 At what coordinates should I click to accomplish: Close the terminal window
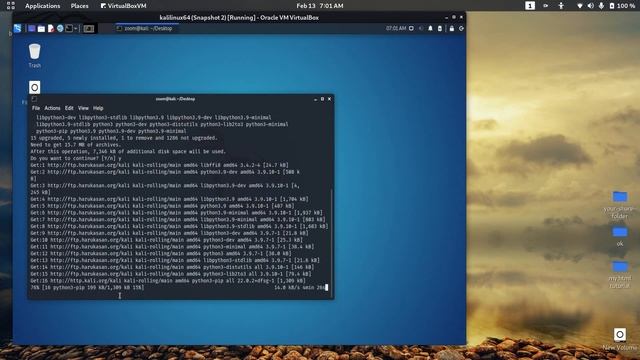329,99
